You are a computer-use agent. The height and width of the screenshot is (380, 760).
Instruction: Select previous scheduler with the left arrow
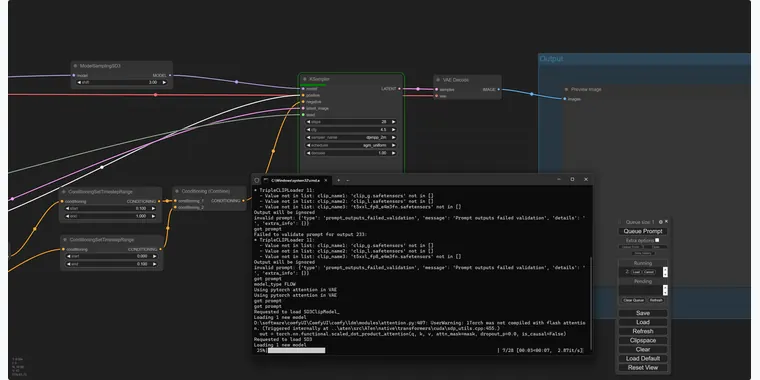[x=309, y=145]
